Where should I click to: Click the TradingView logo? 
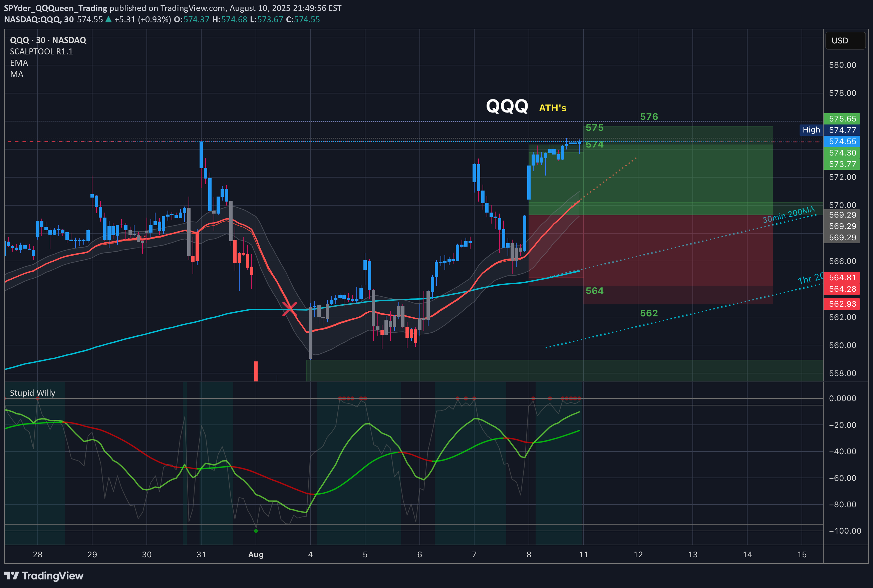(43, 576)
